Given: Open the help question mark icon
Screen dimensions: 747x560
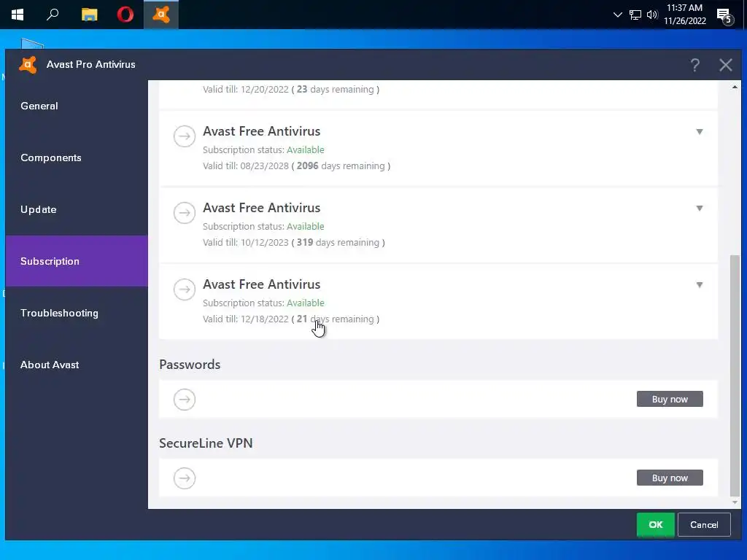Looking at the screenshot, I should click(695, 65).
